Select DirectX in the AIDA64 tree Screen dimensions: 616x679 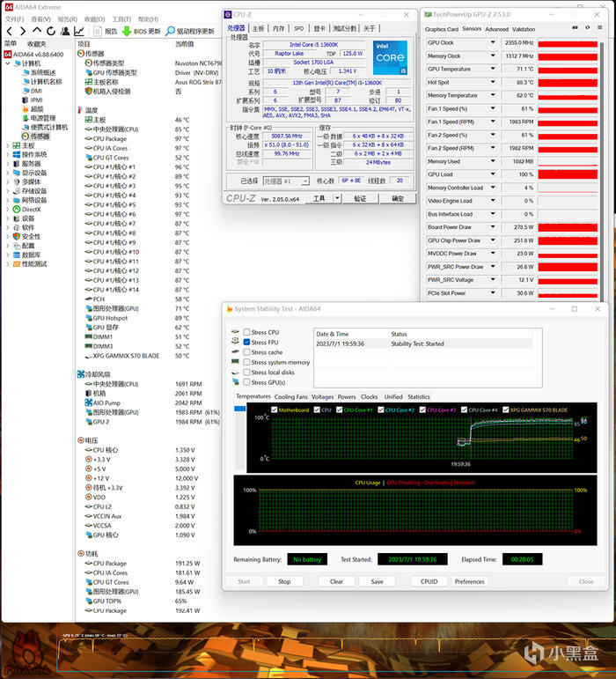click(31, 209)
